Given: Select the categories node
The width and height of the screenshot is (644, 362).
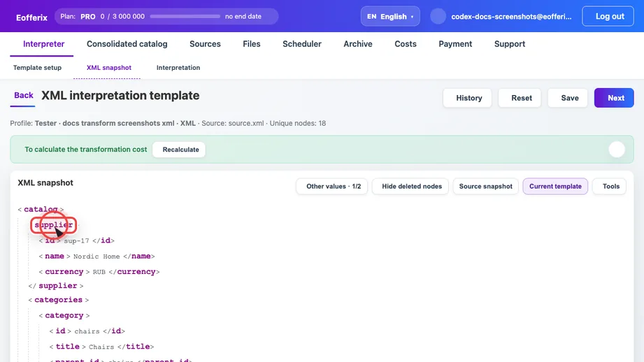Looking at the screenshot, I should pyautogui.click(x=58, y=300).
